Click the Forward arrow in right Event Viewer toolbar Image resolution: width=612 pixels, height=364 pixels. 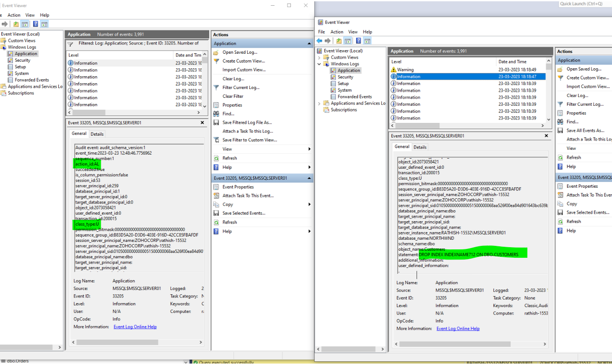328,41
